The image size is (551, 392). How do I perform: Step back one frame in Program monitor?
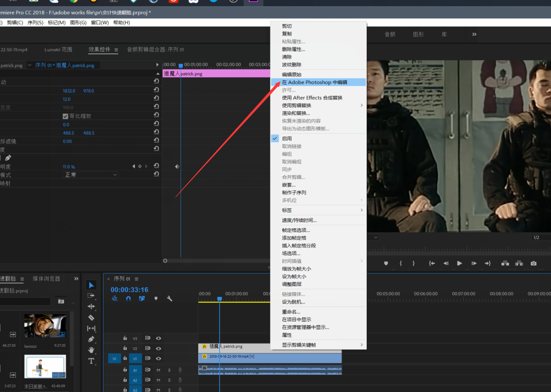pos(446,263)
